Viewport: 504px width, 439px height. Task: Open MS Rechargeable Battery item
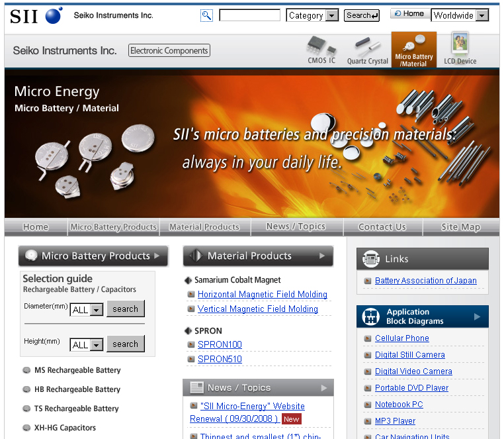[x=77, y=370]
